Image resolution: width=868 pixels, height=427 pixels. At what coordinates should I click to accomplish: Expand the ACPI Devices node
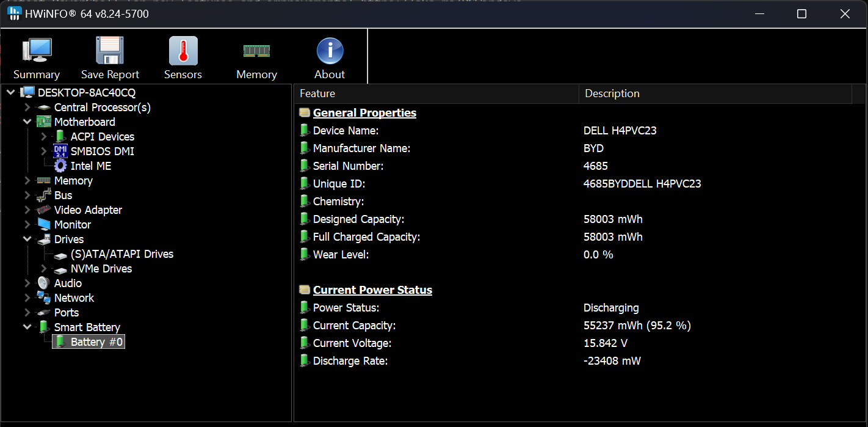coord(44,136)
